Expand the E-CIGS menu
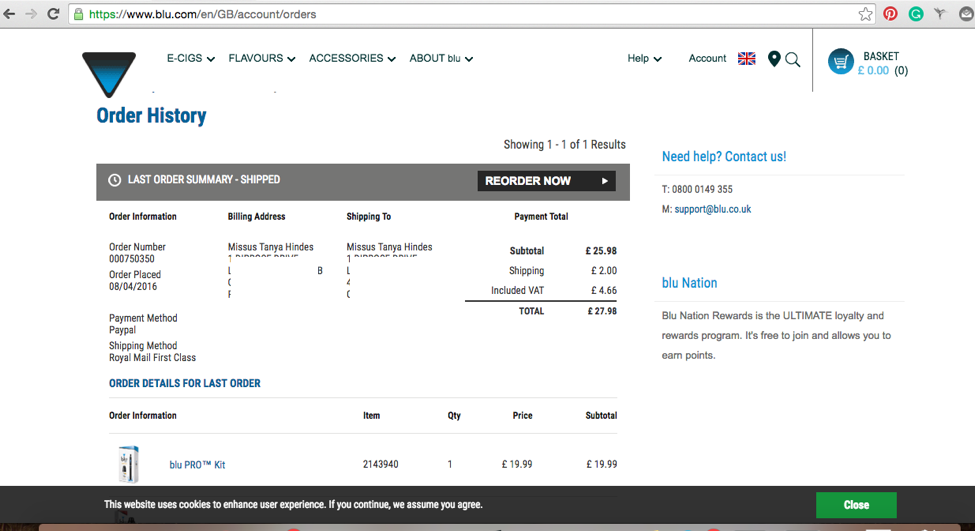Image resolution: width=975 pixels, height=531 pixels. [190, 58]
